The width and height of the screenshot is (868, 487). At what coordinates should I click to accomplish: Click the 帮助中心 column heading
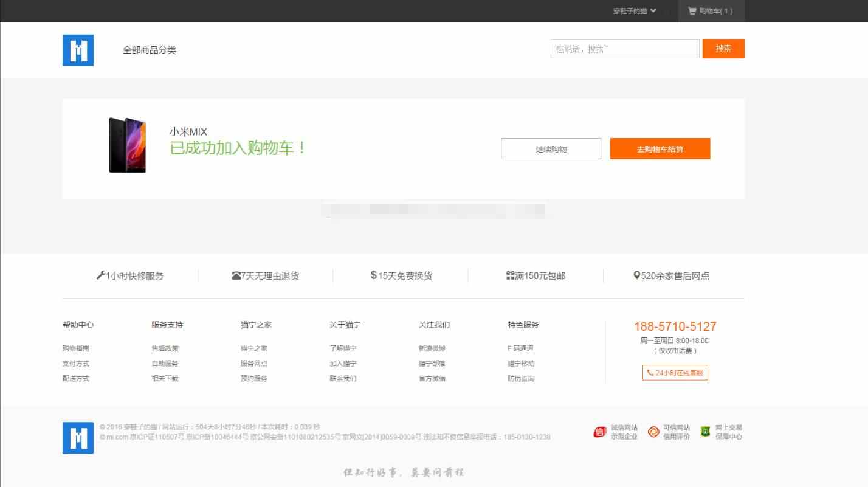coord(78,325)
